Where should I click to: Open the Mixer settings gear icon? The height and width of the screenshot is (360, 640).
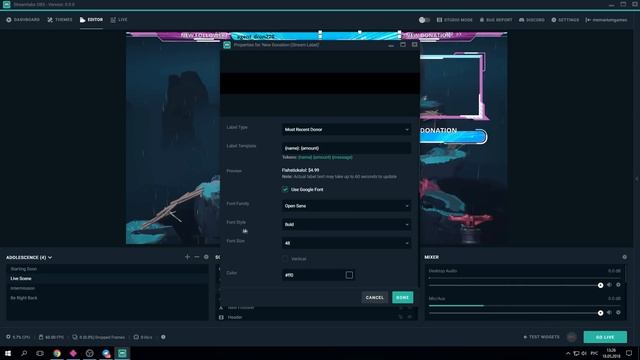coord(624,257)
